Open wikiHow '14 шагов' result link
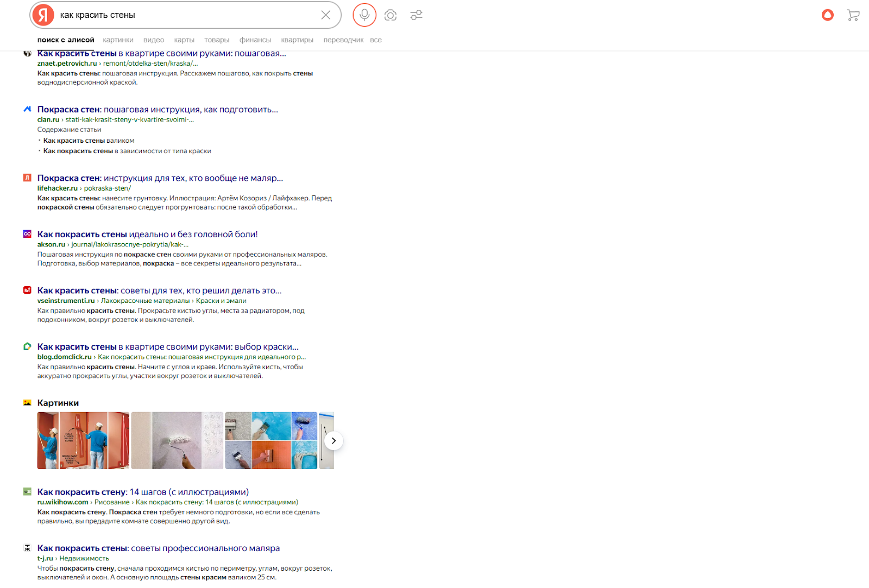This screenshot has width=869, height=588. point(143,492)
